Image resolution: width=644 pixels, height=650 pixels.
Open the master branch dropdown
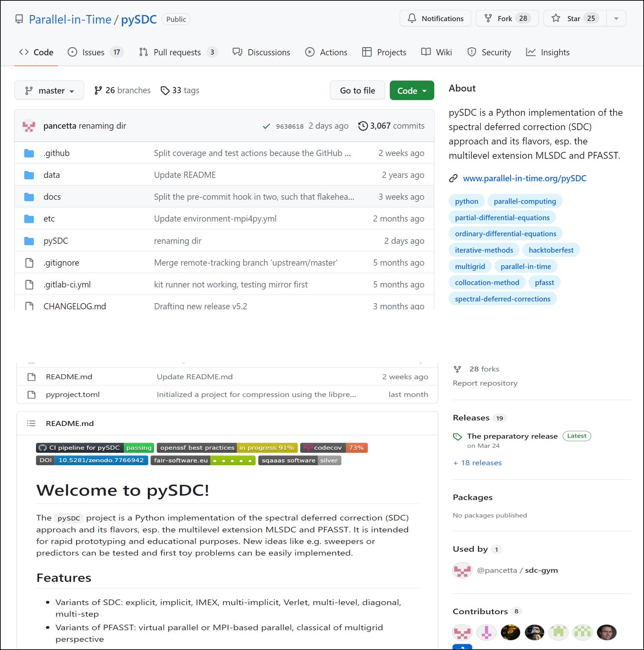tap(49, 90)
